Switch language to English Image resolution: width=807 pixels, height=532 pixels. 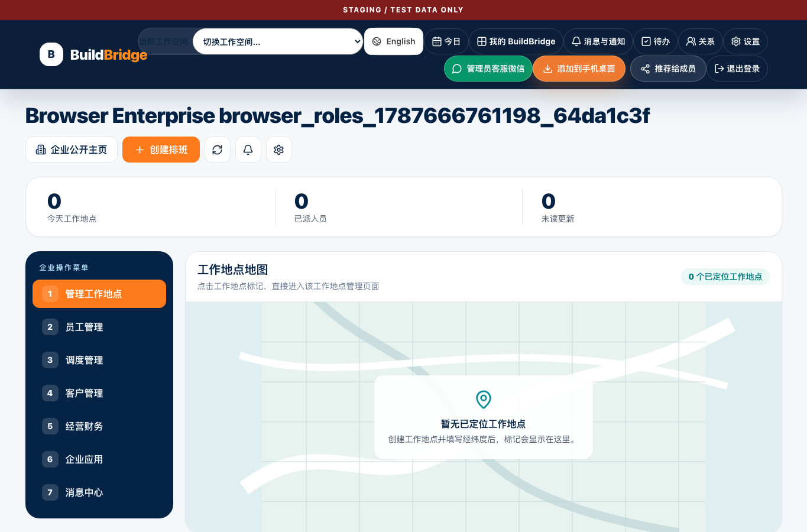(394, 41)
